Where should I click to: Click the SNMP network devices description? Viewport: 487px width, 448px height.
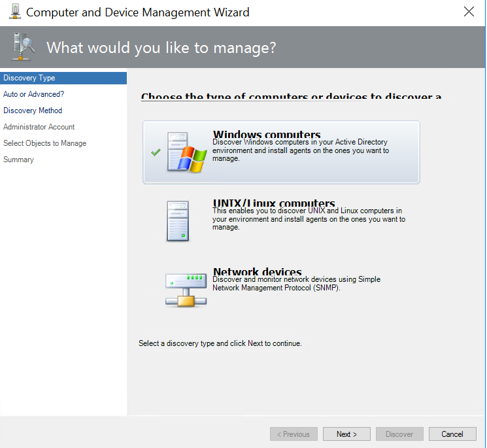pyautogui.click(x=296, y=283)
